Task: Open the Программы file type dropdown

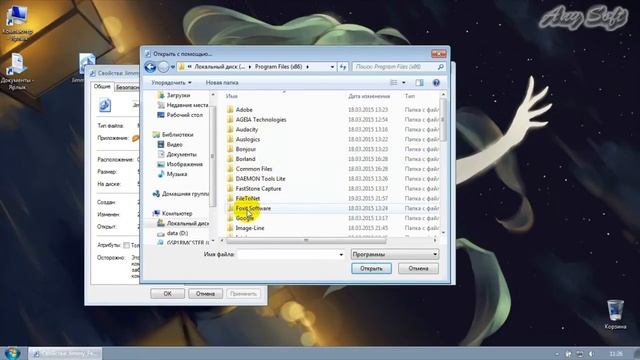Action: click(395, 254)
